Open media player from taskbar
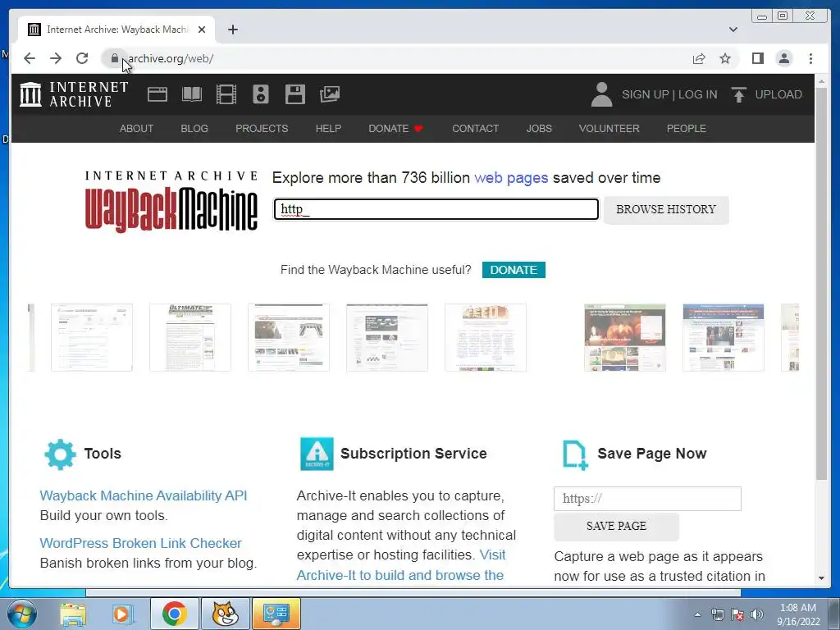 click(x=121, y=614)
